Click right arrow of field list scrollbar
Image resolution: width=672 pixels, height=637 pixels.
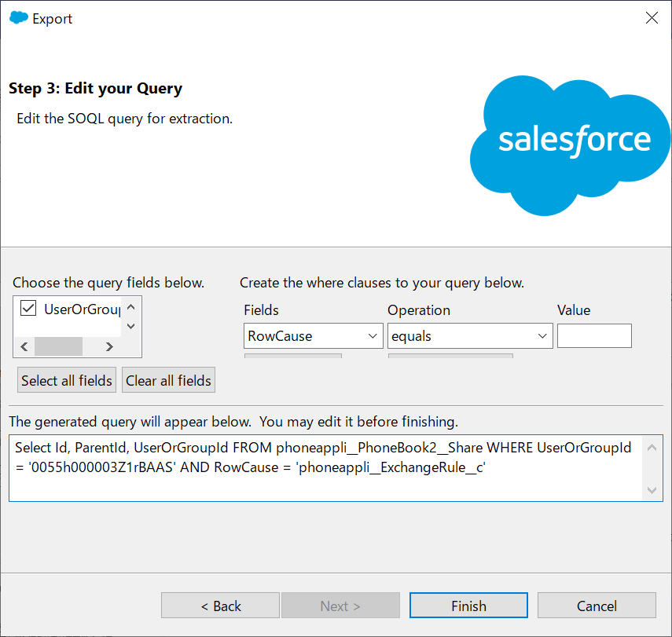coord(109,346)
